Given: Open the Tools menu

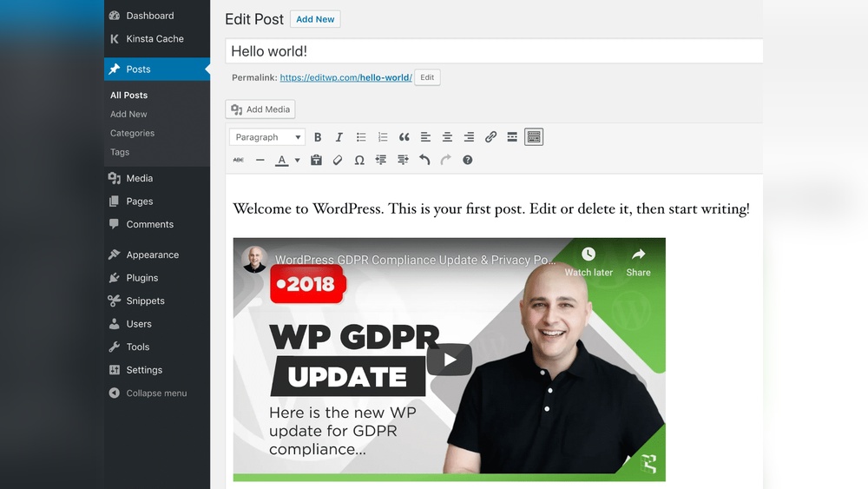Looking at the screenshot, I should click(156, 347).
